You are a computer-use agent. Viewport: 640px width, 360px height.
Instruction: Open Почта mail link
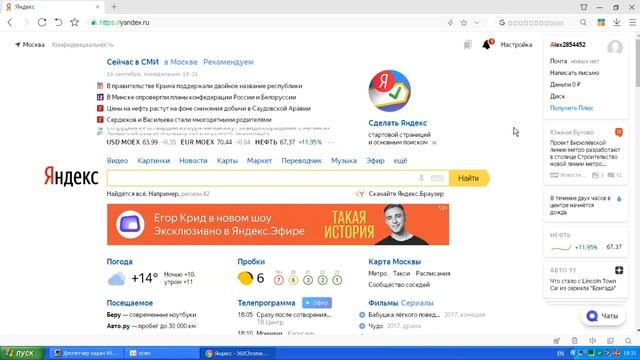coord(558,61)
